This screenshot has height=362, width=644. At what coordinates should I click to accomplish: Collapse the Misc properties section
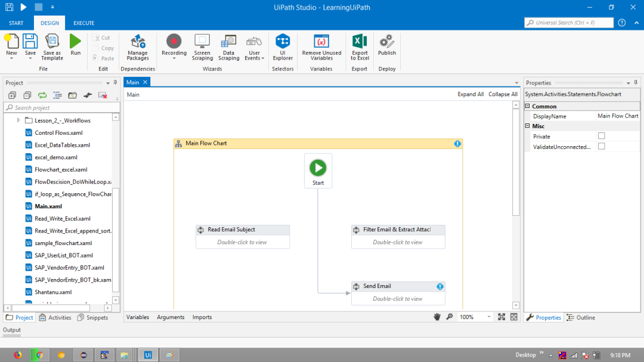pyautogui.click(x=528, y=126)
